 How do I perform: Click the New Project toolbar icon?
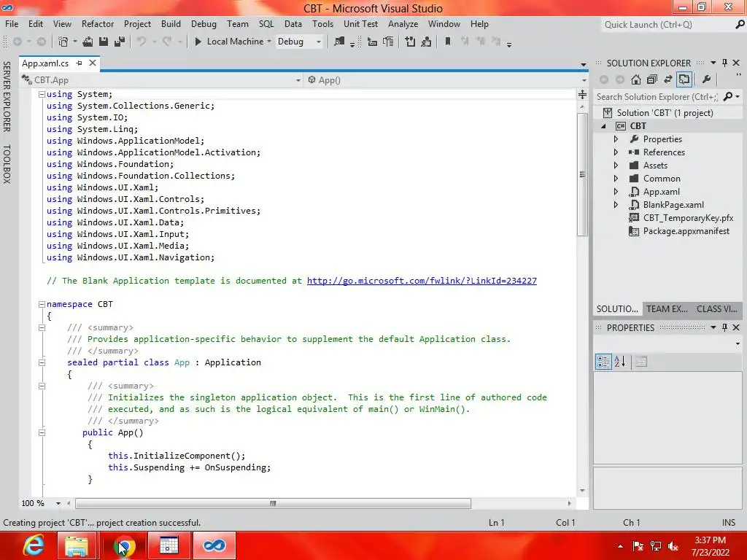[x=63, y=42]
